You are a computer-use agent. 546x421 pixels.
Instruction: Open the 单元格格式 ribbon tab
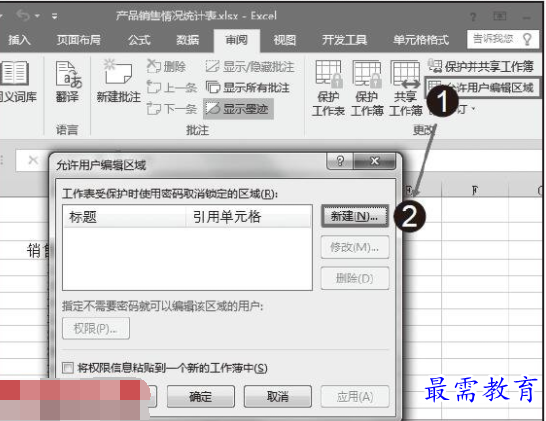tap(421, 40)
